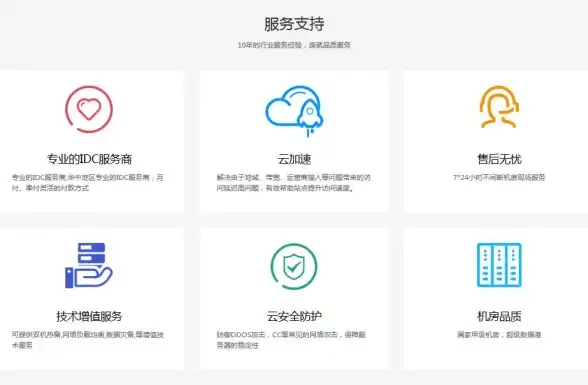Select the 机房品质 heading
This screenshot has height=385, width=588.
499,316
